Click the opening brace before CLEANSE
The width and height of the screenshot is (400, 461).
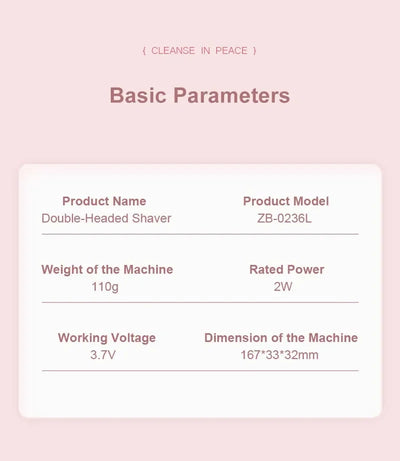144,51
